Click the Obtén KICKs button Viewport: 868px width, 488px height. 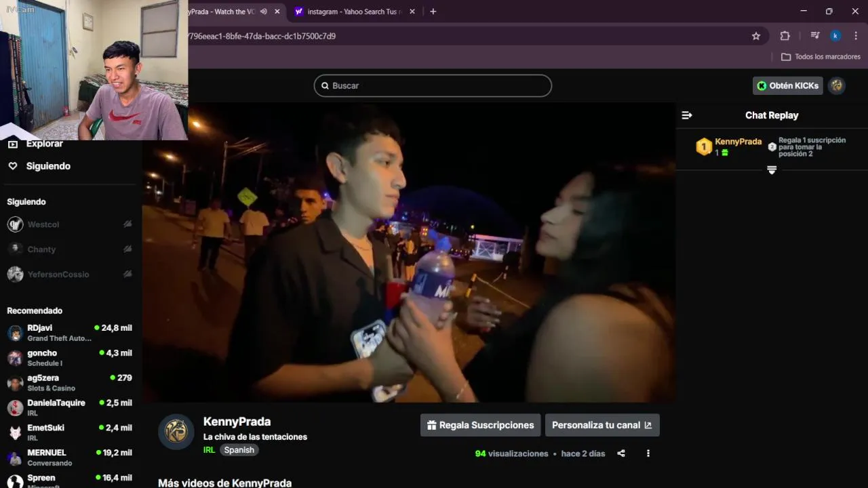pyautogui.click(x=788, y=85)
